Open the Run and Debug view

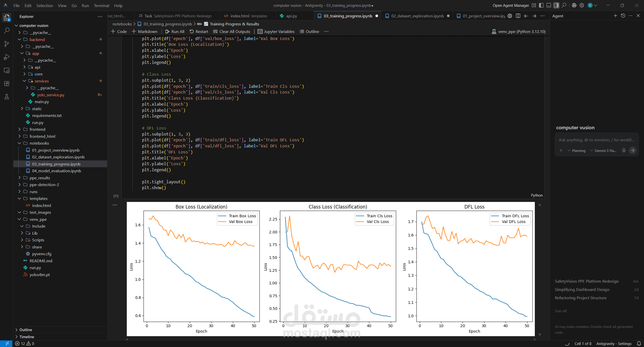coord(7,57)
